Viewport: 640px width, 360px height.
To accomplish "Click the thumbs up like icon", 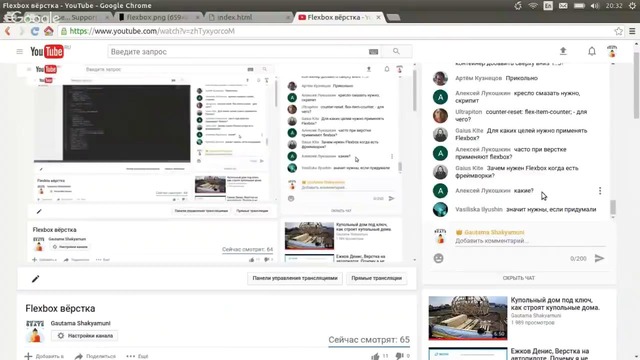I will coord(375,356).
